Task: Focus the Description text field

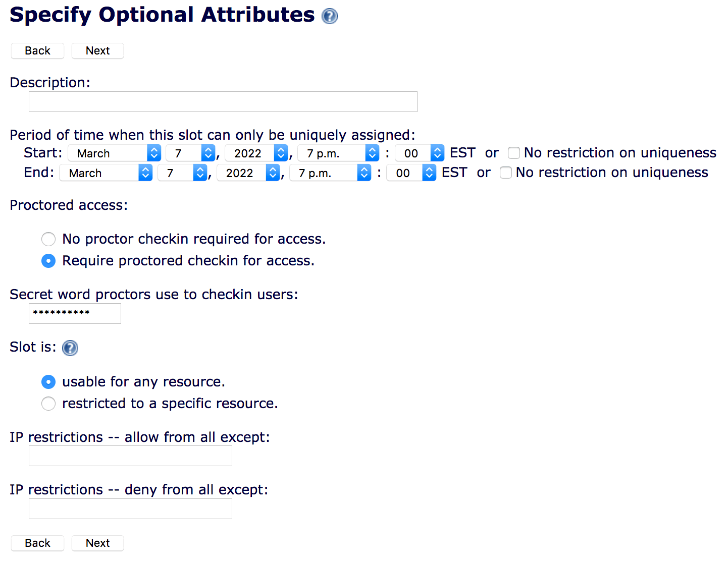Action: (x=223, y=101)
